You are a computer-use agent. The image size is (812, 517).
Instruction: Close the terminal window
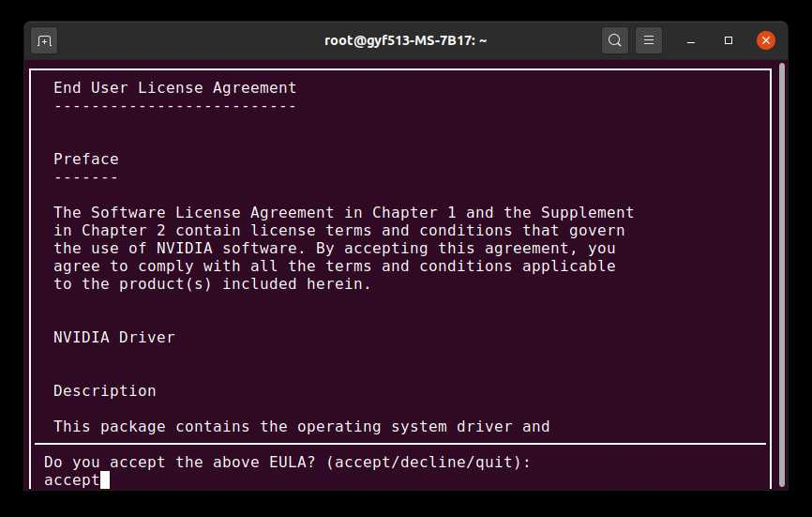(x=765, y=40)
